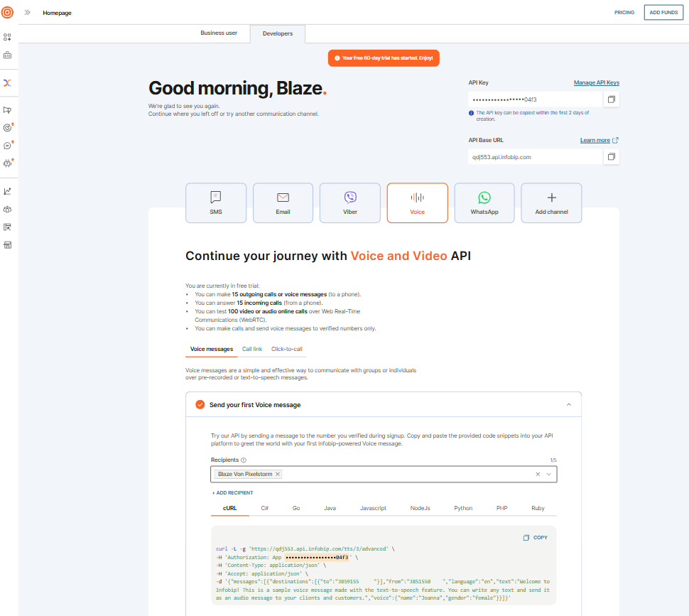Select the WhatsApp channel card
Viewport: 689px width, 616px height.
484,203
